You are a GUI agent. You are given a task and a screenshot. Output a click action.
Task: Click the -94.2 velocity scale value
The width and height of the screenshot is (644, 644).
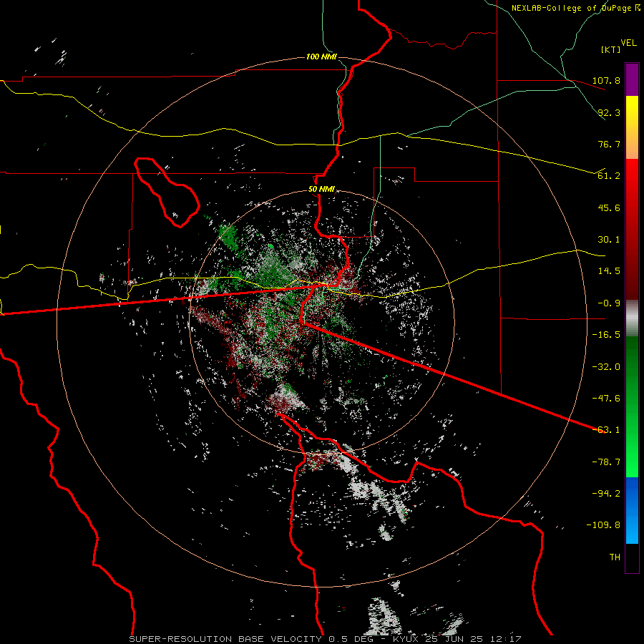(606, 494)
